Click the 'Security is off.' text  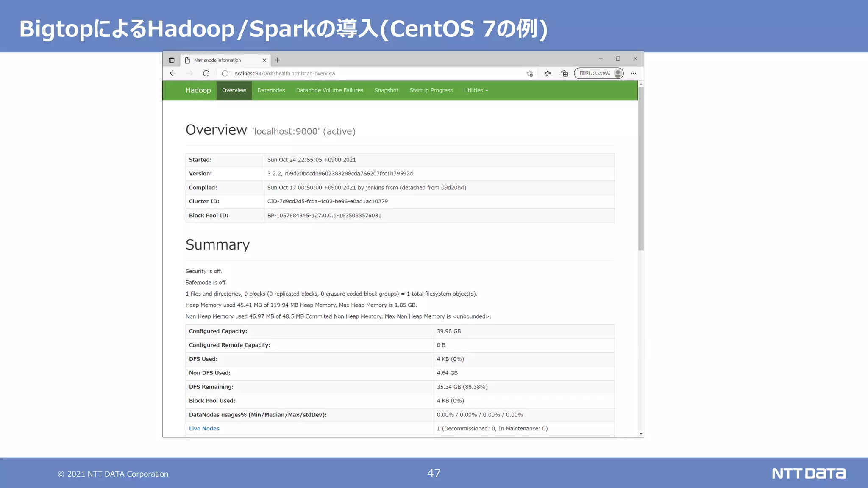[204, 271]
